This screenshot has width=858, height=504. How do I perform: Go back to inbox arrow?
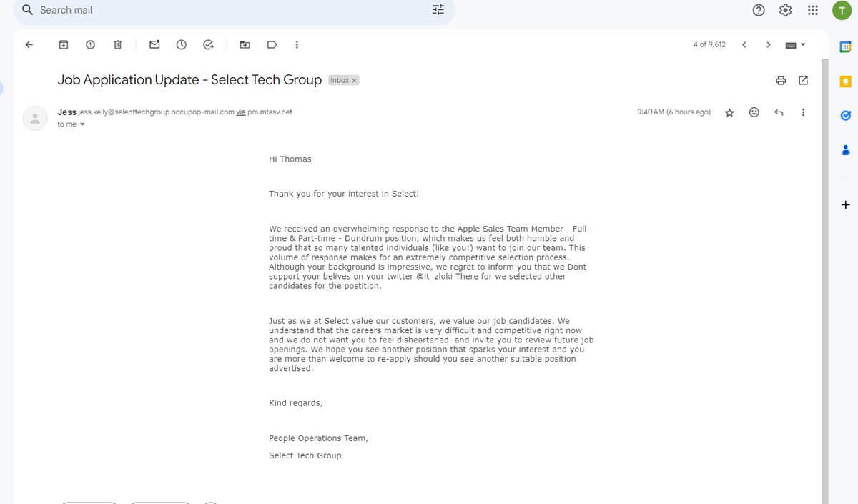[29, 44]
